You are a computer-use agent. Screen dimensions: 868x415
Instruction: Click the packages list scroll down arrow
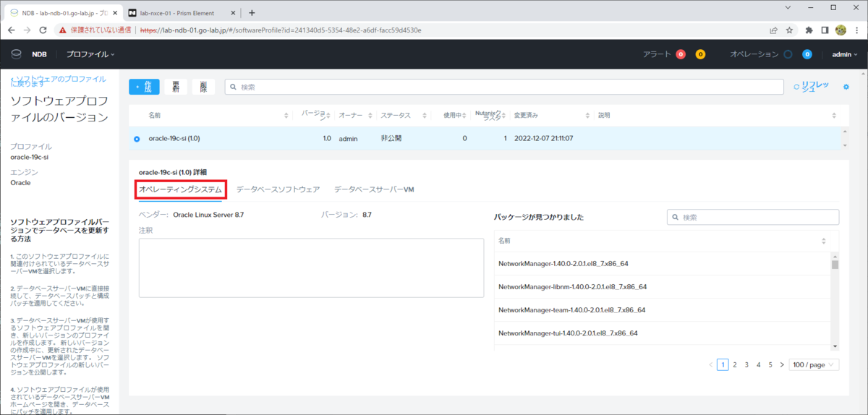pos(835,347)
